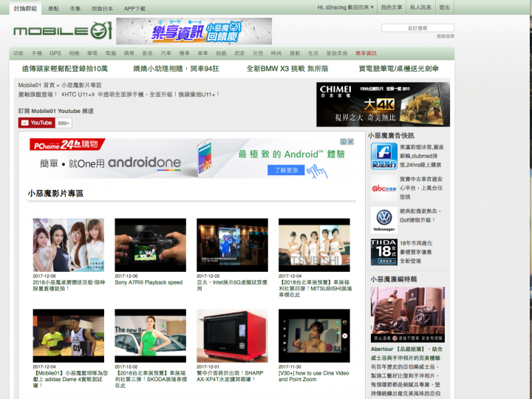This screenshot has width=532, height=399.
Task: Click the Mobile01 logo
Action: click(x=63, y=31)
